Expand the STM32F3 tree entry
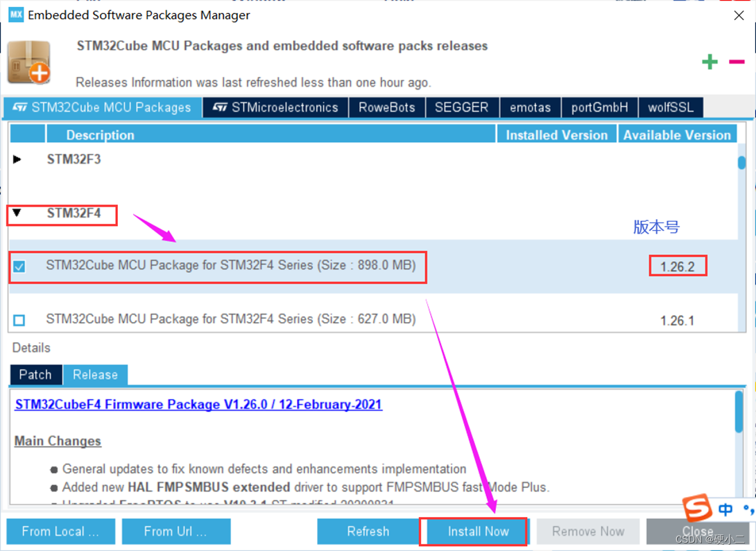Viewport: 756px width, 551px height. (17, 159)
